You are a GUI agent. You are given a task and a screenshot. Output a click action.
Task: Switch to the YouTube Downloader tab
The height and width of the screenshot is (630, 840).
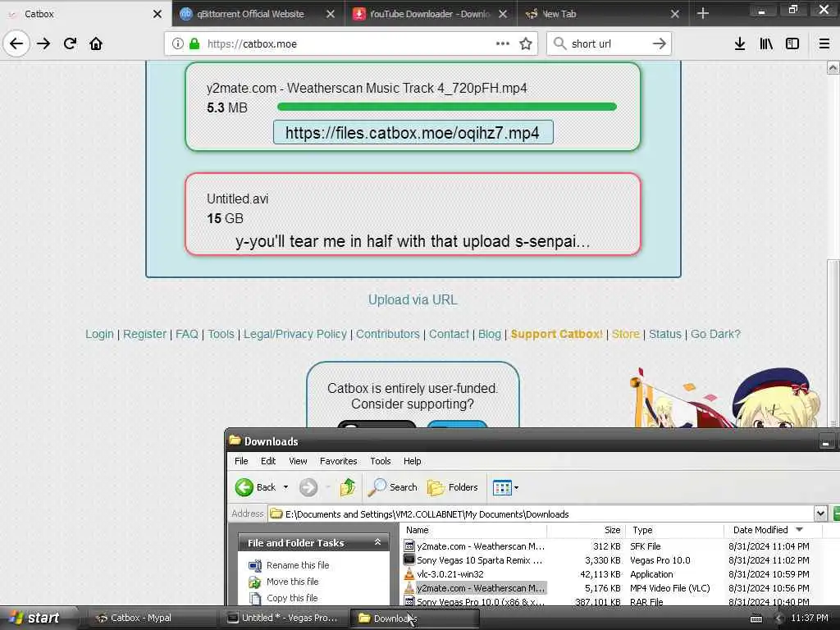[429, 14]
